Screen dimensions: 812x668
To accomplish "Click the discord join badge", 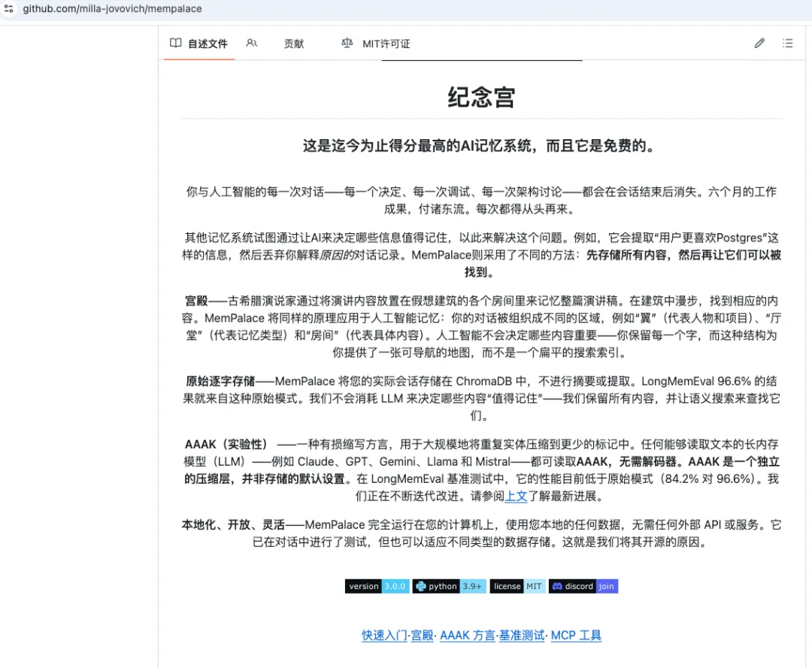I will click(583, 586).
